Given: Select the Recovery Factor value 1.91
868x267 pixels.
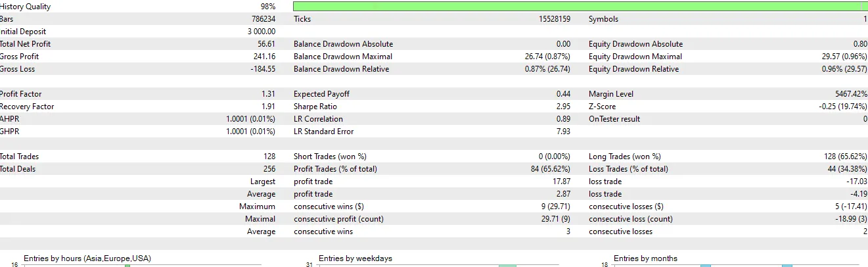Looking at the screenshot, I should 268,107.
